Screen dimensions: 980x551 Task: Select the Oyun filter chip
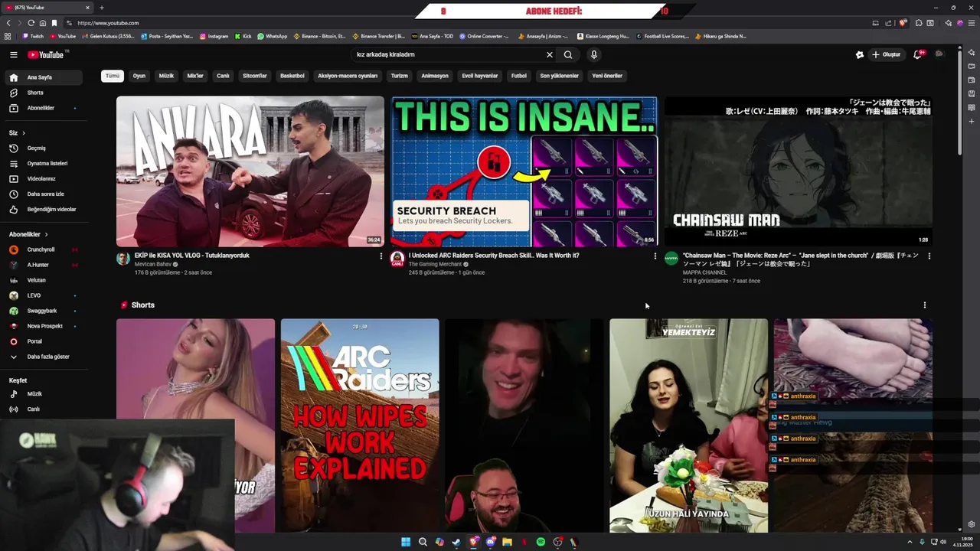pos(139,76)
